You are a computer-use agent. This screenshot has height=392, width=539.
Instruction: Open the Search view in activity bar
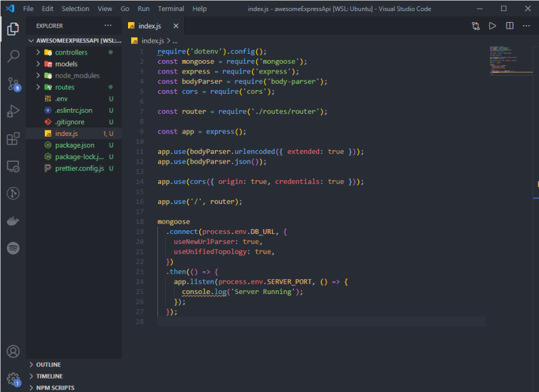click(x=13, y=56)
